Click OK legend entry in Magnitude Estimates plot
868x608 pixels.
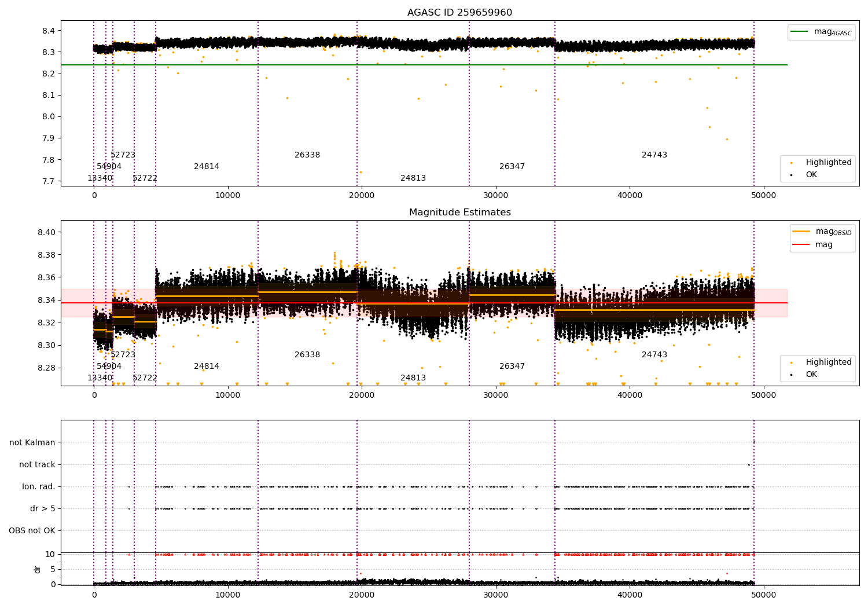804,375
